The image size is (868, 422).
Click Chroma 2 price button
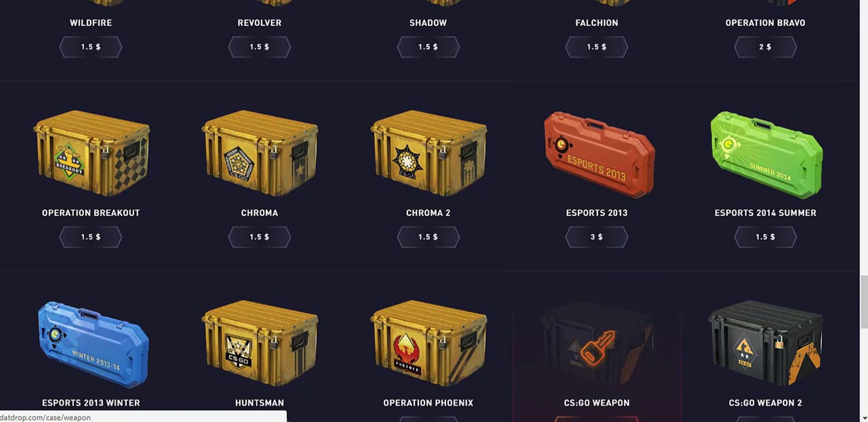point(428,237)
